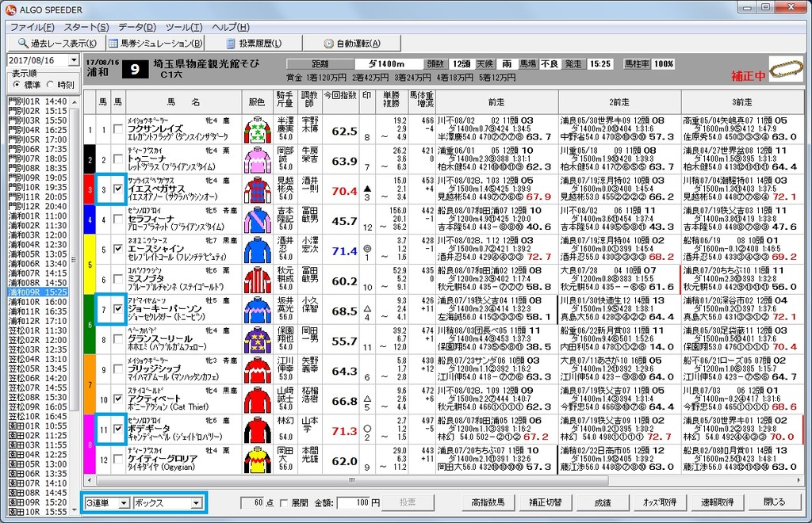Viewport: 812px width, 523px height.
Task: Click the 高指数馬 button
Action: tap(488, 502)
